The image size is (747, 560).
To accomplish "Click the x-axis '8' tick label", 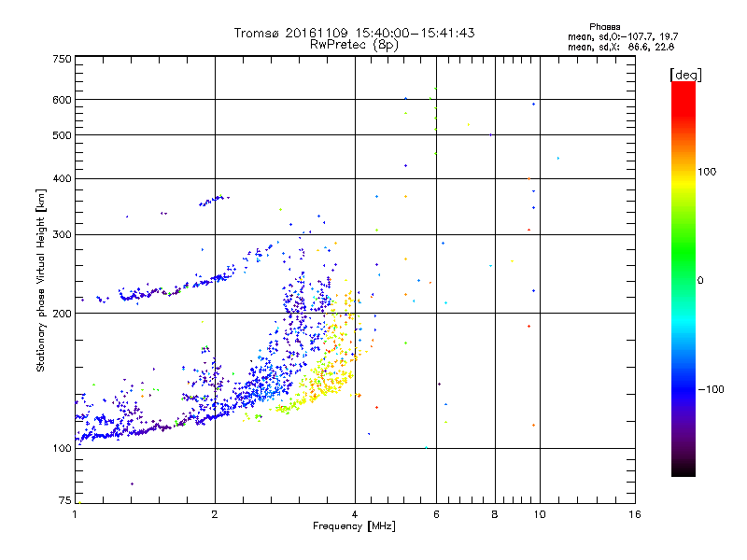I will (x=495, y=514).
